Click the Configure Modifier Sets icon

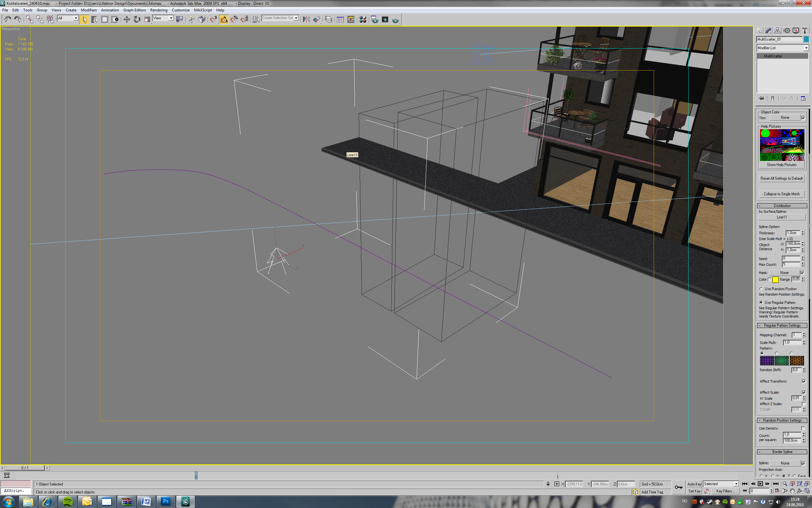click(x=803, y=98)
